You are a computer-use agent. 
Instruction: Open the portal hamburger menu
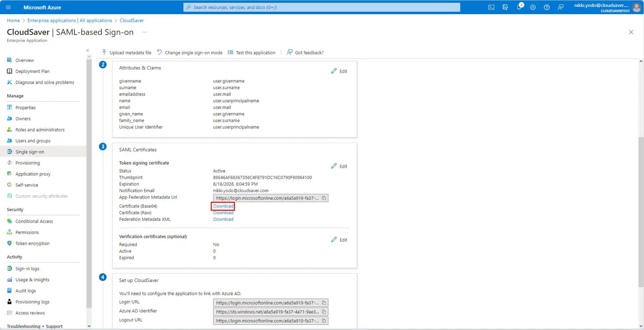[9, 7]
